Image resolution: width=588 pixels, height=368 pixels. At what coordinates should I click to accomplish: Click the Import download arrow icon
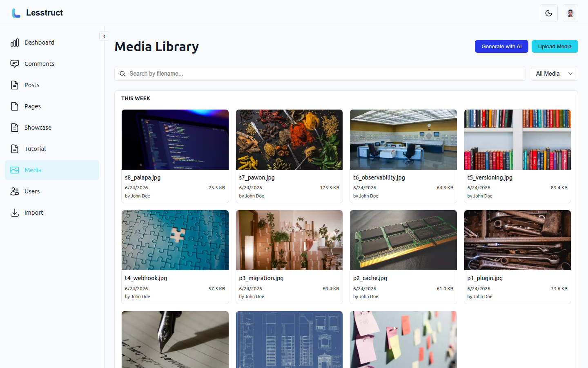15,213
